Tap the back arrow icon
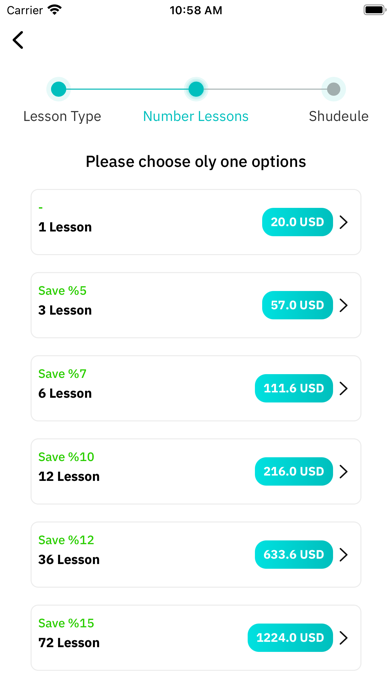The image size is (392, 696). [18, 40]
